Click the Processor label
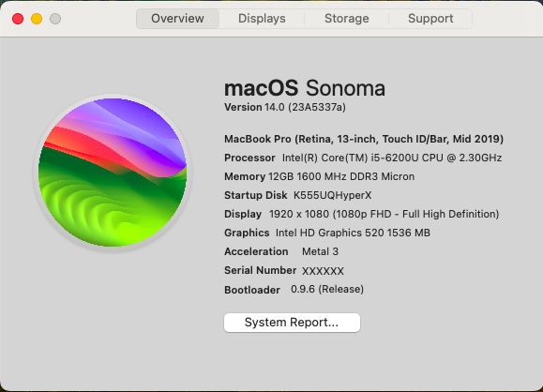Viewport: 543px width, 392px height. click(x=249, y=158)
